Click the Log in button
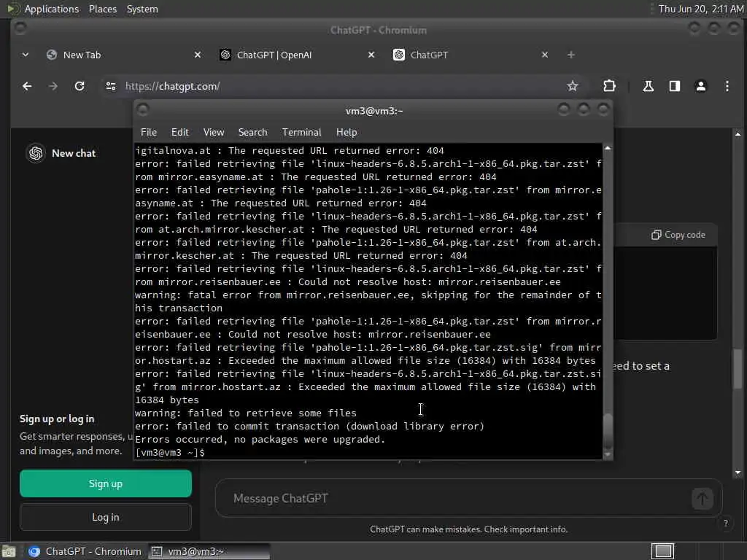Viewport: 747px width, 560px height. [x=106, y=517]
